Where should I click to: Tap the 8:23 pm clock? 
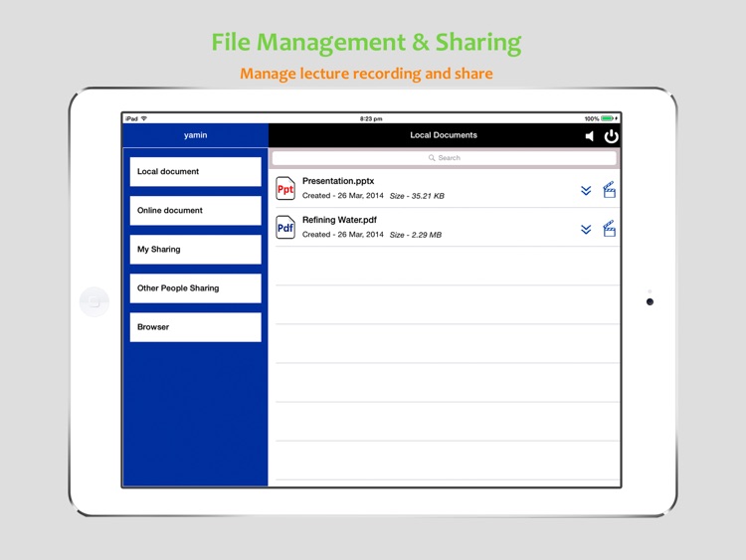tap(371, 119)
